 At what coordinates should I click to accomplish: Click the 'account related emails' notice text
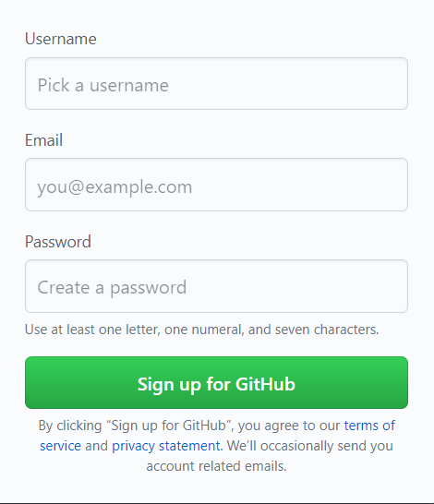click(x=216, y=466)
